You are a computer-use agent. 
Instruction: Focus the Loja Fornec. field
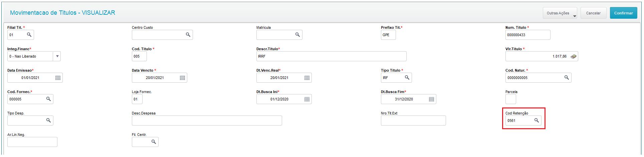pos(137,99)
